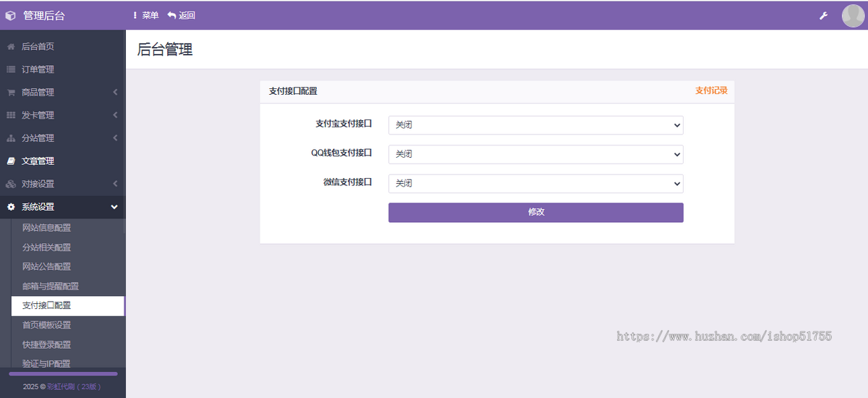Select the 支付接口配置 submenu item
Image resolution: width=868 pixels, height=398 pixels.
tap(68, 306)
